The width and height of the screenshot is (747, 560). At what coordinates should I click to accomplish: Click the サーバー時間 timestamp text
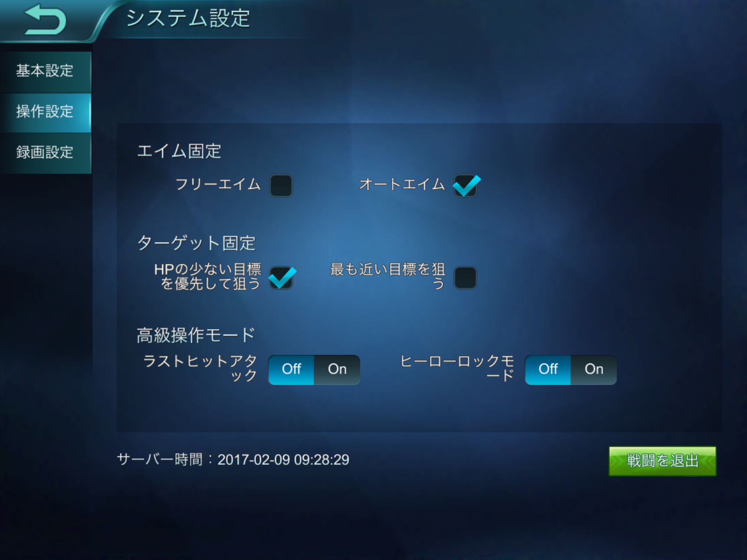pyautogui.click(x=233, y=459)
